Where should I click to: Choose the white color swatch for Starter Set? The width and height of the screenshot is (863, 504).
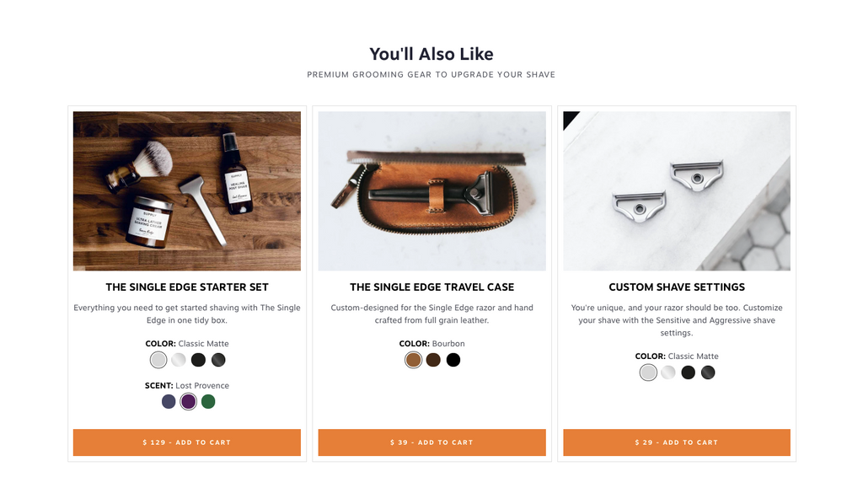[x=179, y=360]
